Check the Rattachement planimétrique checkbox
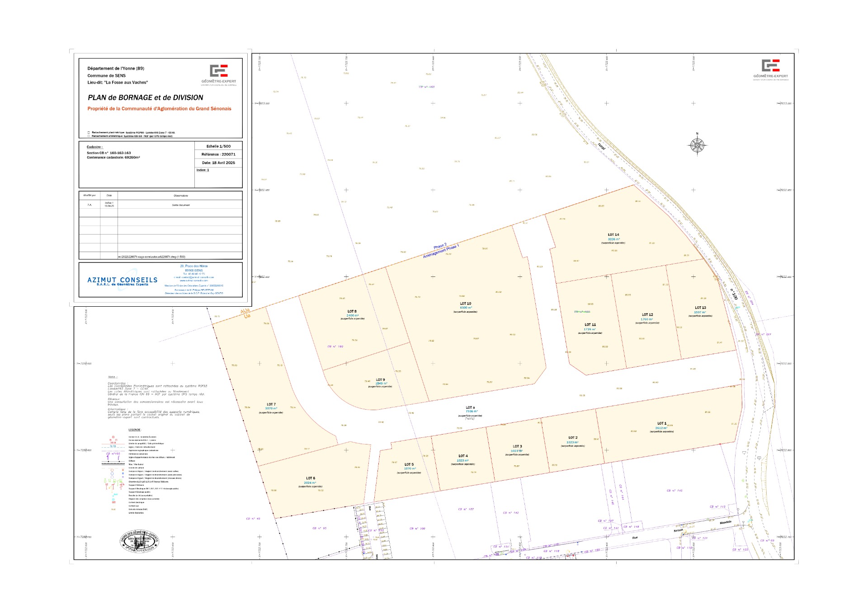 (89, 133)
